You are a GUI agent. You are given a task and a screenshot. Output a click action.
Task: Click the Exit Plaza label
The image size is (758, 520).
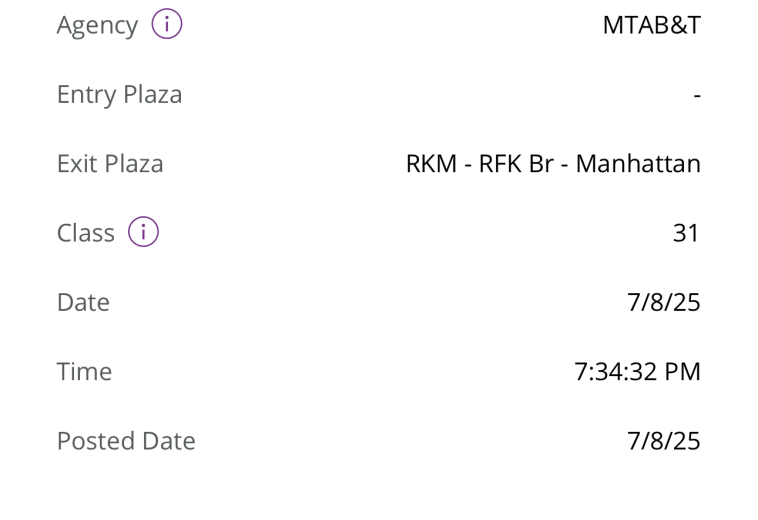(x=110, y=164)
